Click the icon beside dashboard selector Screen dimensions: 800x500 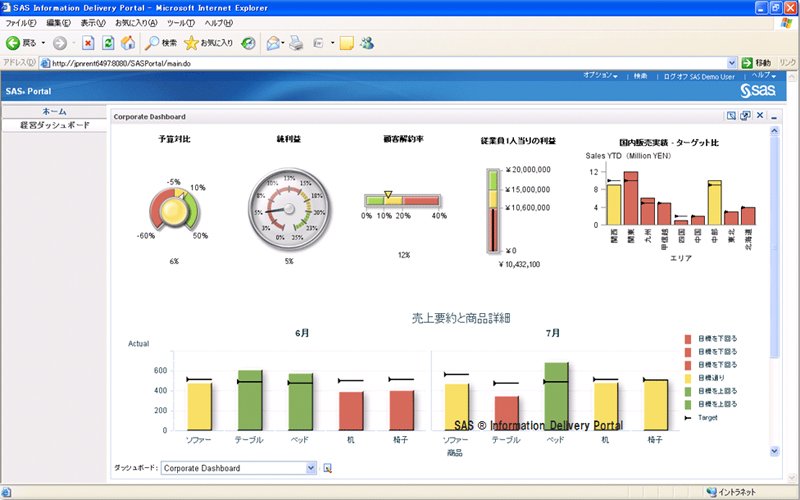(x=328, y=468)
